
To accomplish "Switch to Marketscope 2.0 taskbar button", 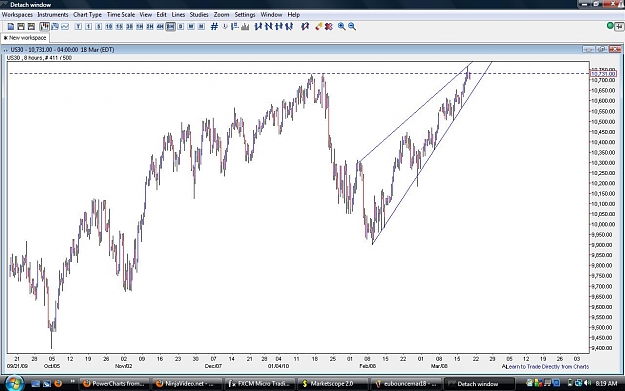I will point(333,384).
